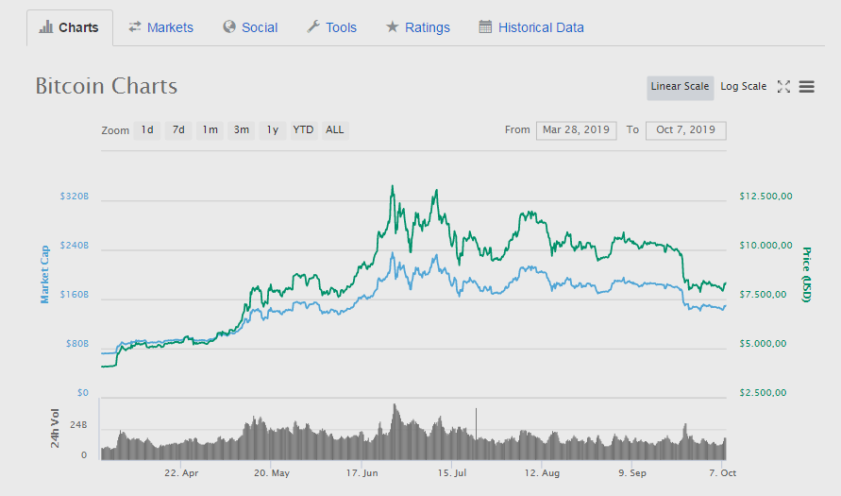
Task: Click the 24B volume axis value
Action: (x=78, y=425)
